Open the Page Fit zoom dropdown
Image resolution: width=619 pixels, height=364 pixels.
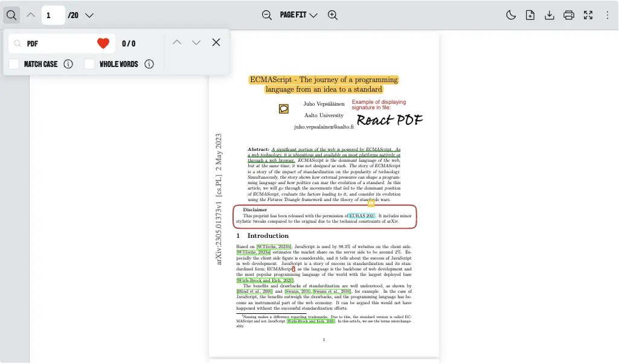pyautogui.click(x=299, y=15)
